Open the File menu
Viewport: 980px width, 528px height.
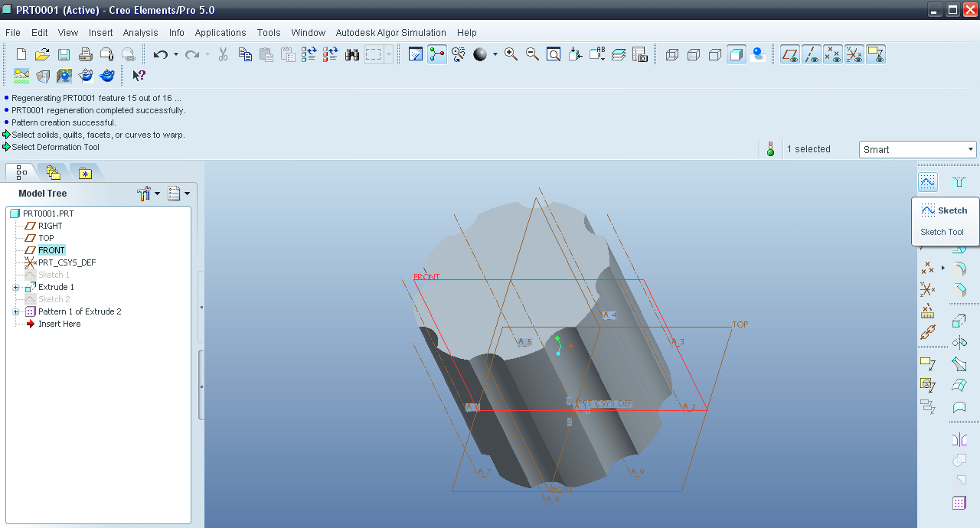coord(13,33)
